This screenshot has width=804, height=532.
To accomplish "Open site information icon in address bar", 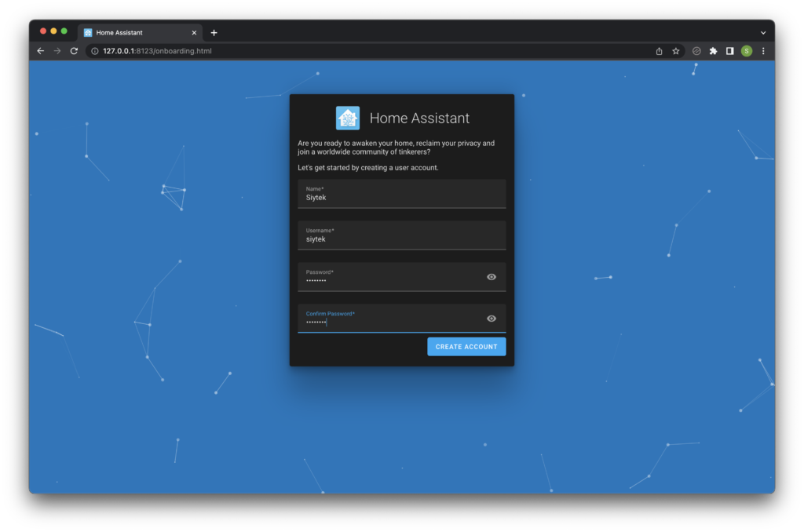I will 95,51.
